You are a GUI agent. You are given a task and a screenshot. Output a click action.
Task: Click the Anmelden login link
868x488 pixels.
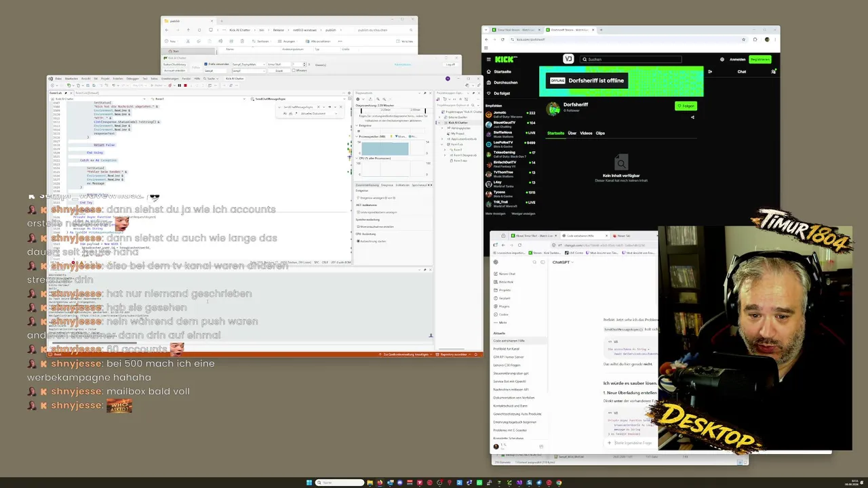tap(737, 59)
